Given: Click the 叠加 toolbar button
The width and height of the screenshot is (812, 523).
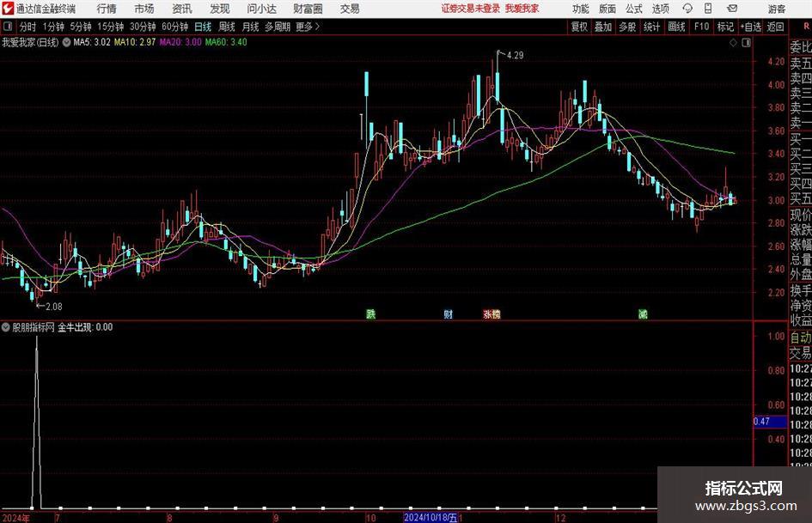Looking at the screenshot, I should 603,27.
